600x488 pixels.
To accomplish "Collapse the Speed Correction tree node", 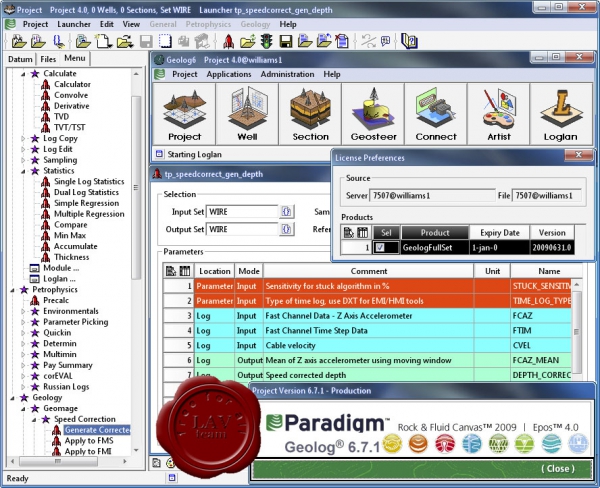I will [x=34, y=420].
